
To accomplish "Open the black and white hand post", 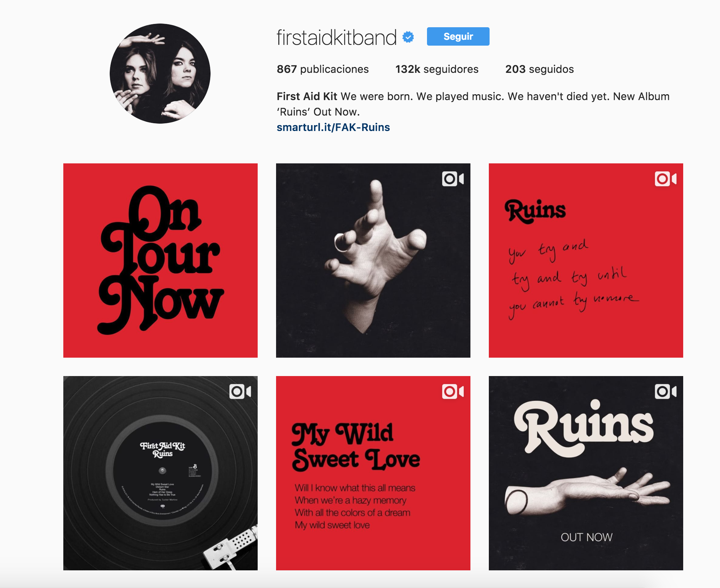I will tap(373, 261).
